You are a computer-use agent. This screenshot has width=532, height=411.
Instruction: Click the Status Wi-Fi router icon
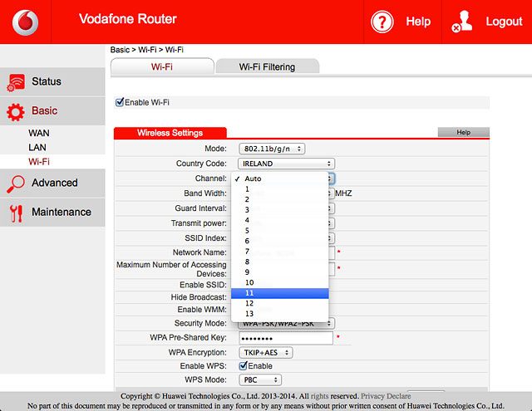[16, 82]
